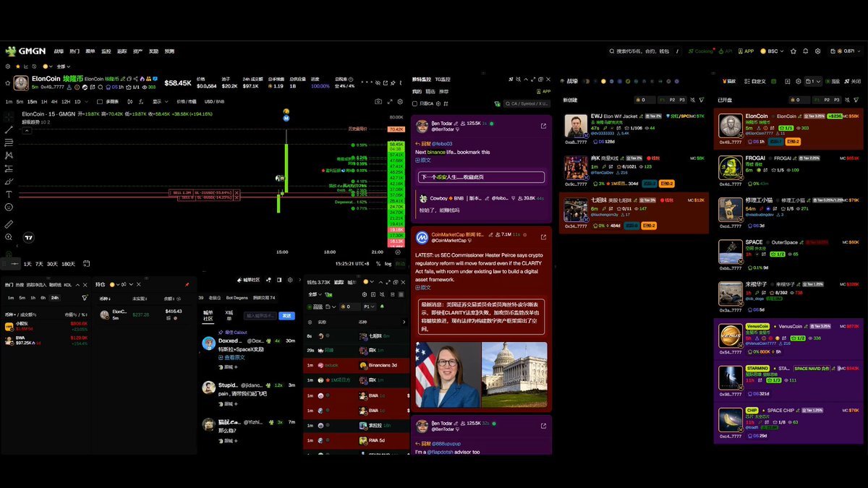This screenshot has width=868, height=488.
Task: Expand the 全部 filter under the logo
Action: point(65,67)
